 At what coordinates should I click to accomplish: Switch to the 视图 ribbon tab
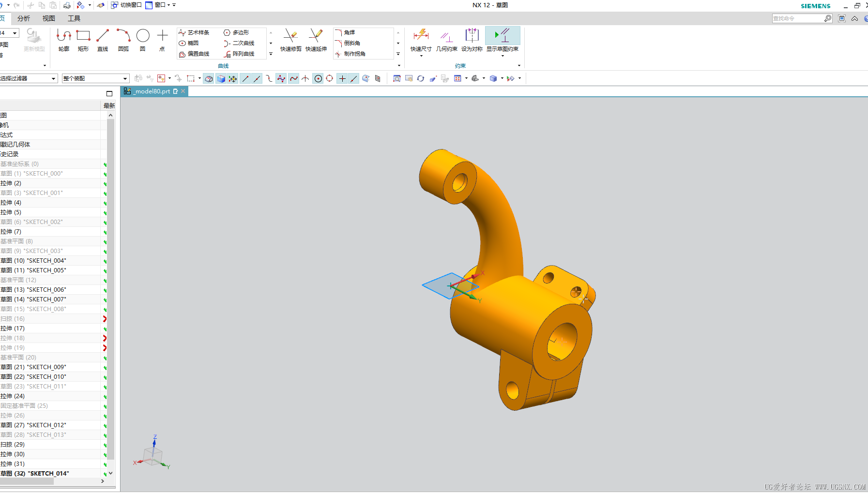tap(49, 18)
